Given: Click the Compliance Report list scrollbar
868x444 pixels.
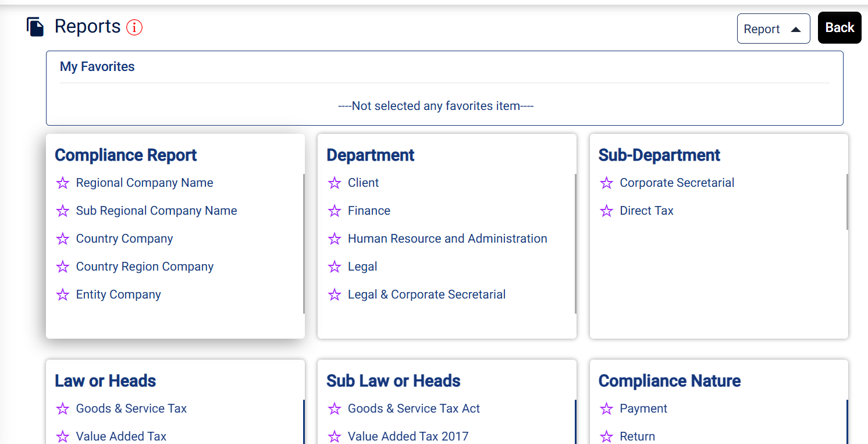Looking at the screenshot, I should click(x=304, y=244).
